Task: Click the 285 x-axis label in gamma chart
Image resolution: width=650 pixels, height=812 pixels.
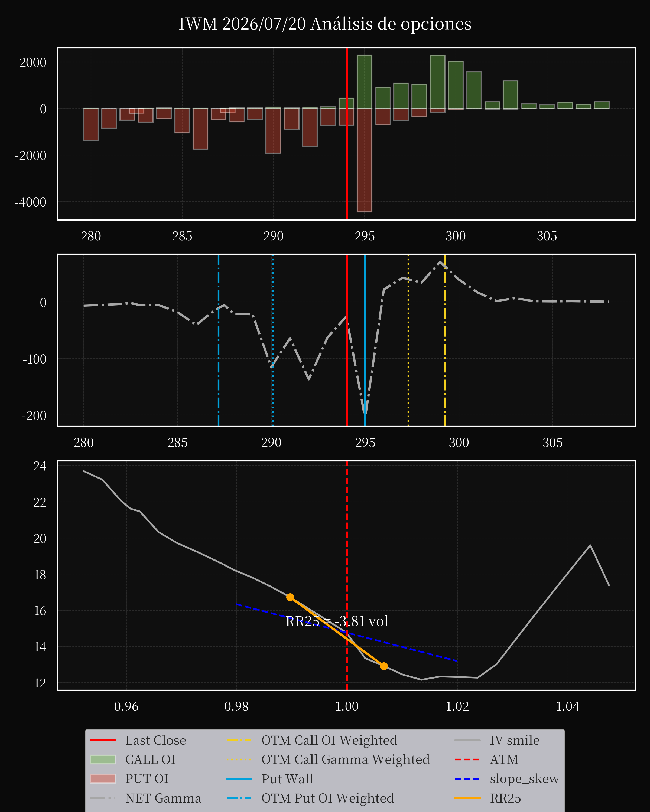Action: [177, 442]
